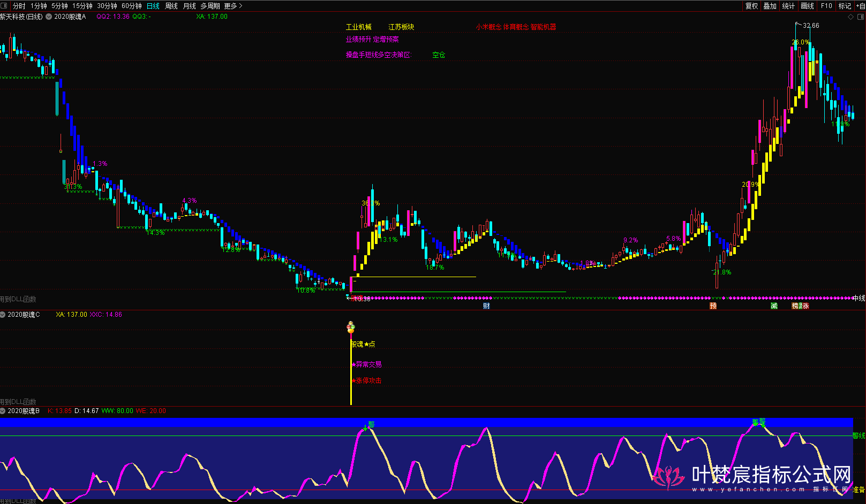
Task: Click the WW: 80.00 value
Action: click(x=117, y=411)
